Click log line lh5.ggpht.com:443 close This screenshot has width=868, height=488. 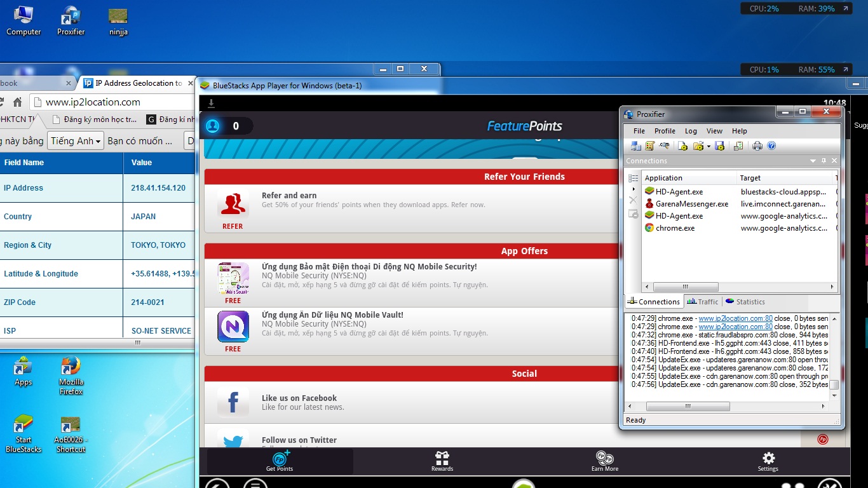pyautogui.click(x=729, y=343)
